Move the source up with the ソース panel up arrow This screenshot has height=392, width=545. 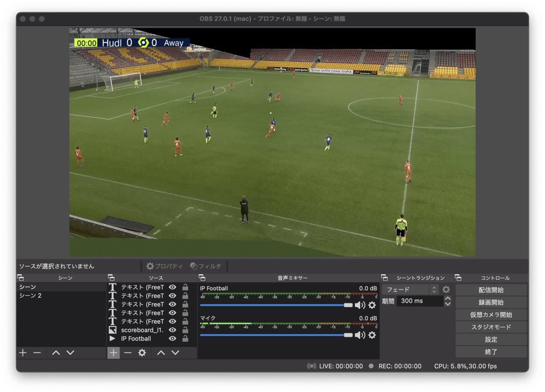coord(161,353)
